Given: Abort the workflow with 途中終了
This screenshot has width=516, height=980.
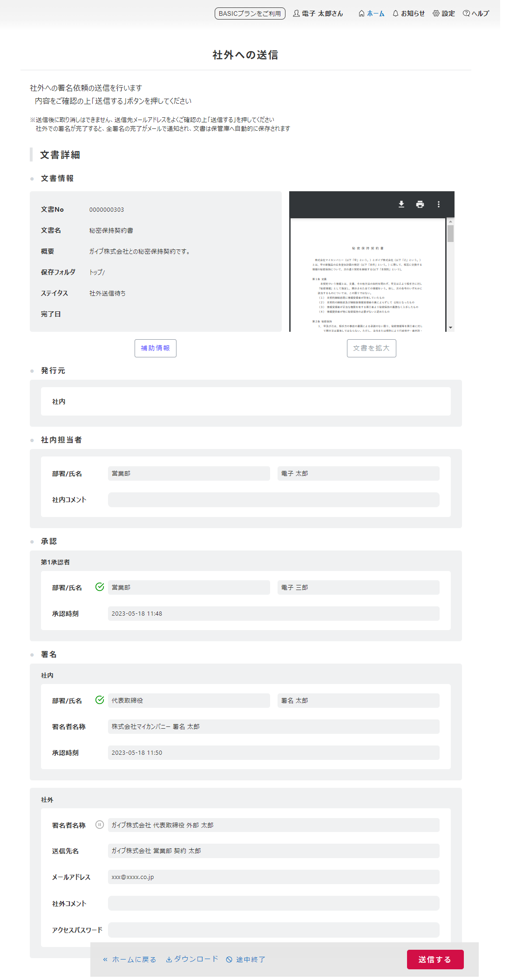Looking at the screenshot, I should (246, 960).
